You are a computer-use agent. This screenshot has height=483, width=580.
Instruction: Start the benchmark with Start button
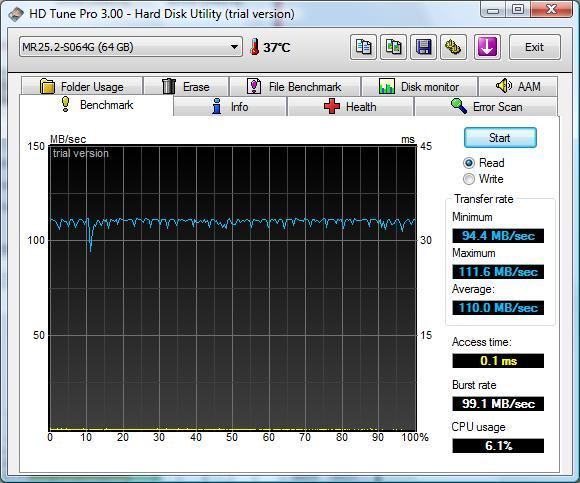500,138
